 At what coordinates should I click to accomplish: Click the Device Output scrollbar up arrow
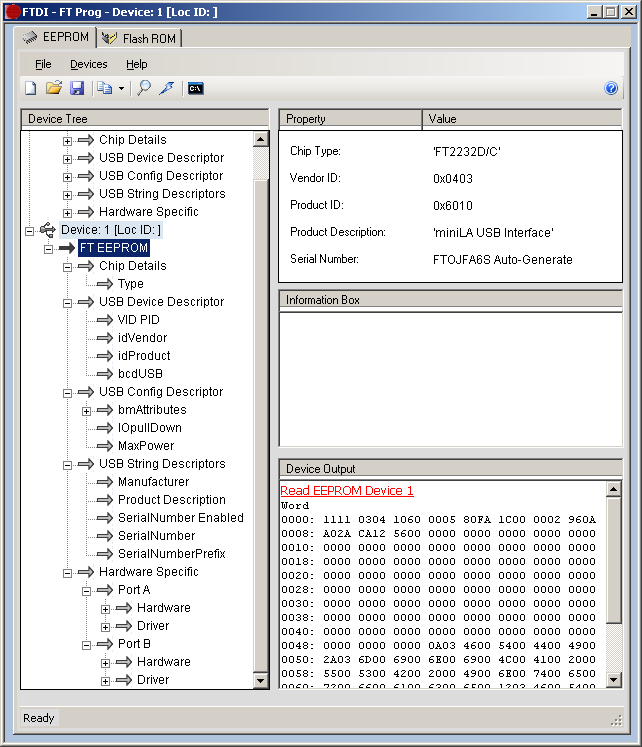(613, 489)
